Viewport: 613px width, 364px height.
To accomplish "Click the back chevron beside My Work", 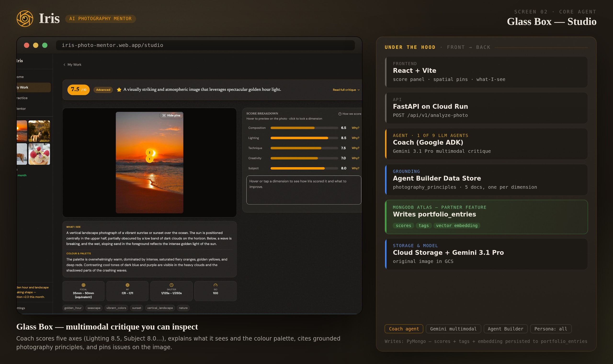I will 64,65.
